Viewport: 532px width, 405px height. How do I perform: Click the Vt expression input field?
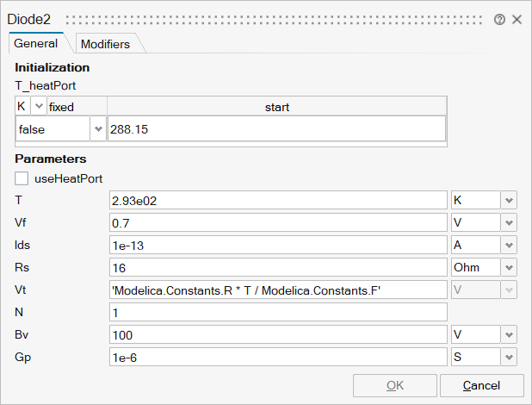(277, 290)
